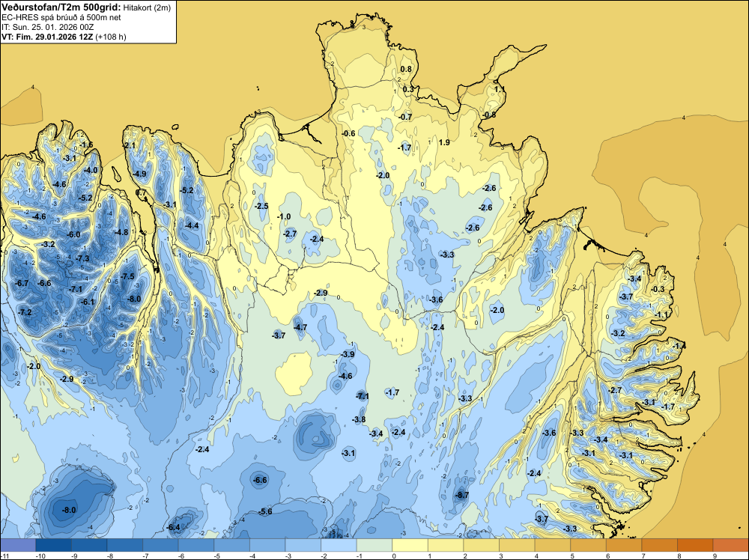Click the -6.4 temperature label
This screenshot has height=560, width=749.
[174, 527]
